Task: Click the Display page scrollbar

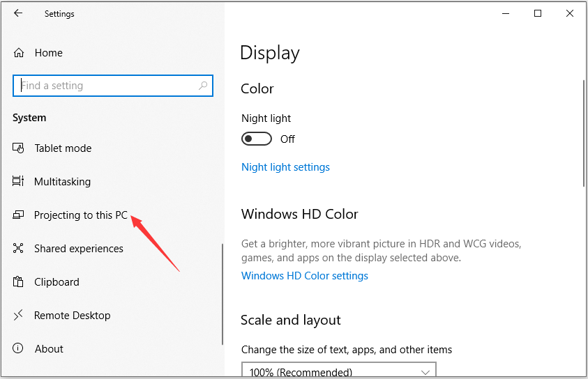Action: click(x=584, y=133)
